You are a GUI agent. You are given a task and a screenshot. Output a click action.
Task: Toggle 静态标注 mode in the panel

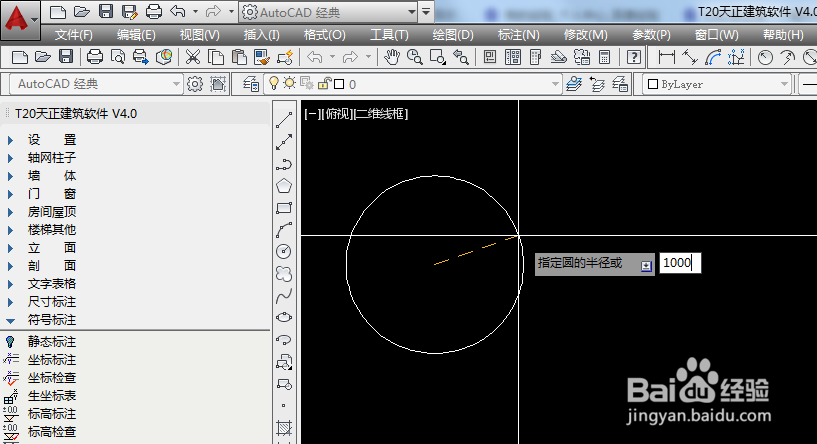click(x=52, y=342)
